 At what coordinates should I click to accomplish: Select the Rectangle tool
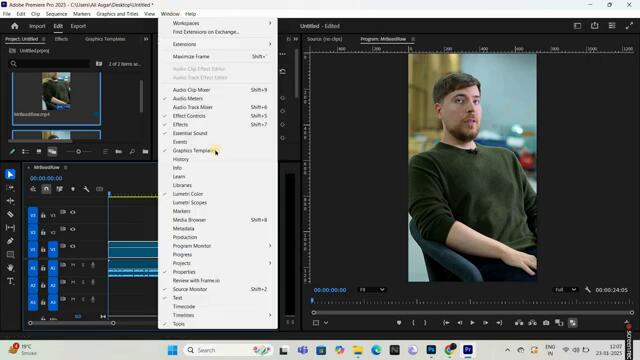pos(10,254)
